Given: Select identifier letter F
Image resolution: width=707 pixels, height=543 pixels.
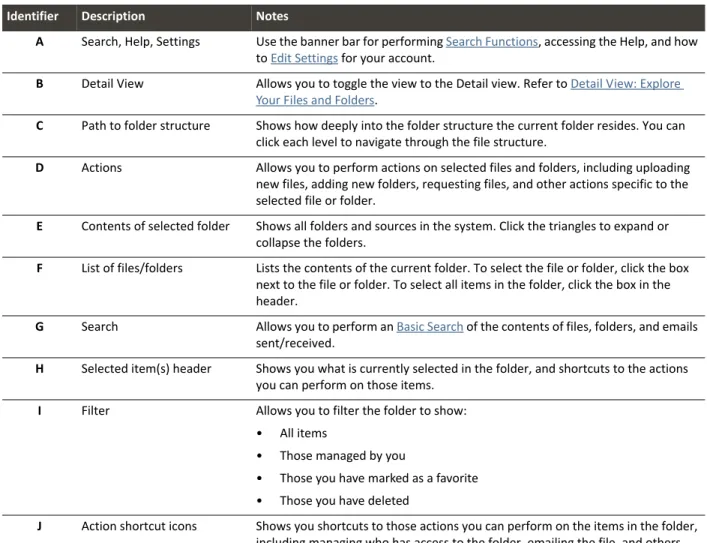Looking at the screenshot, I should coord(40,268).
